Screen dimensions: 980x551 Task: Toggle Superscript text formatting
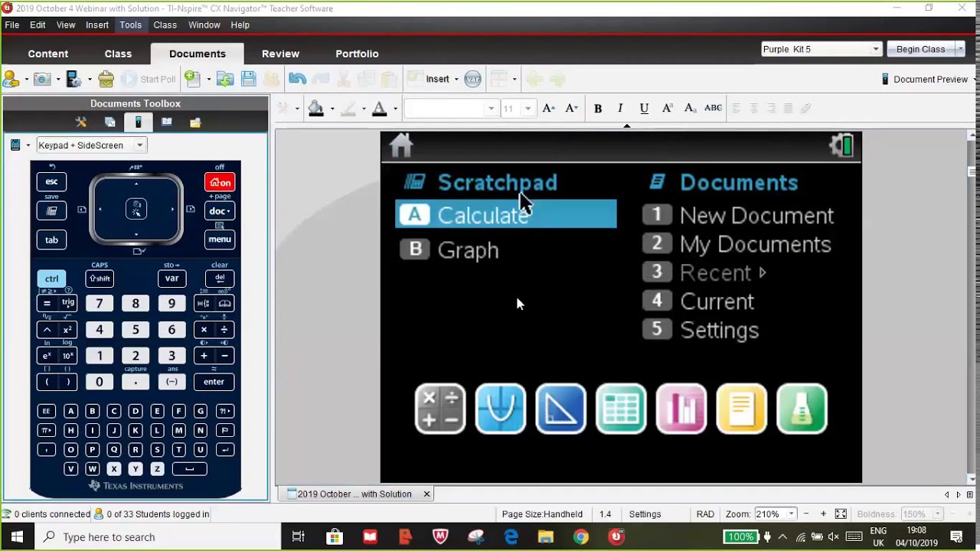coord(667,108)
